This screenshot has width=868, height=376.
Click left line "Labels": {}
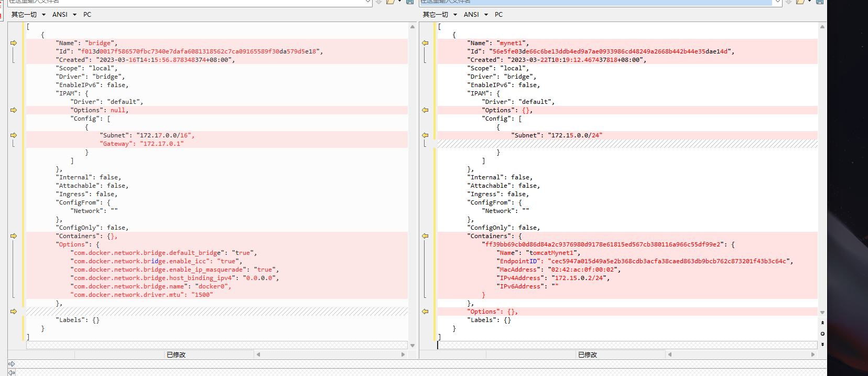(78, 320)
